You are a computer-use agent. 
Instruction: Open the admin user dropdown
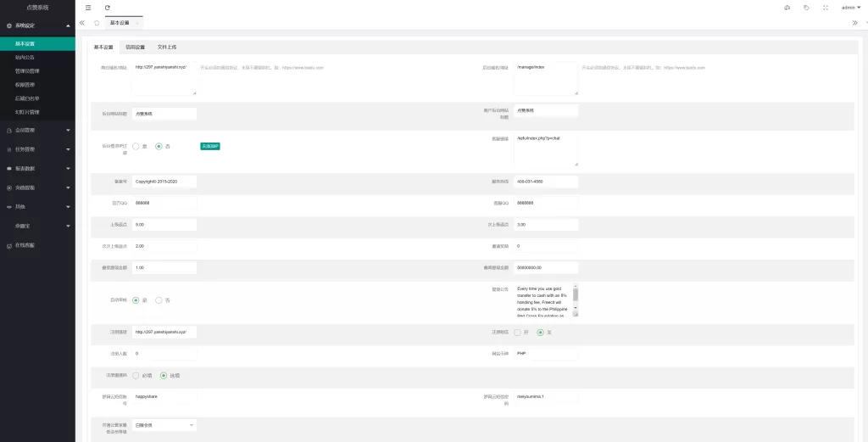tap(850, 8)
